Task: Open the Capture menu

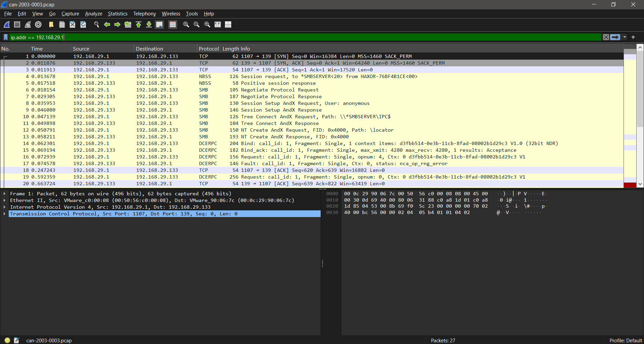Action: click(70, 14)
